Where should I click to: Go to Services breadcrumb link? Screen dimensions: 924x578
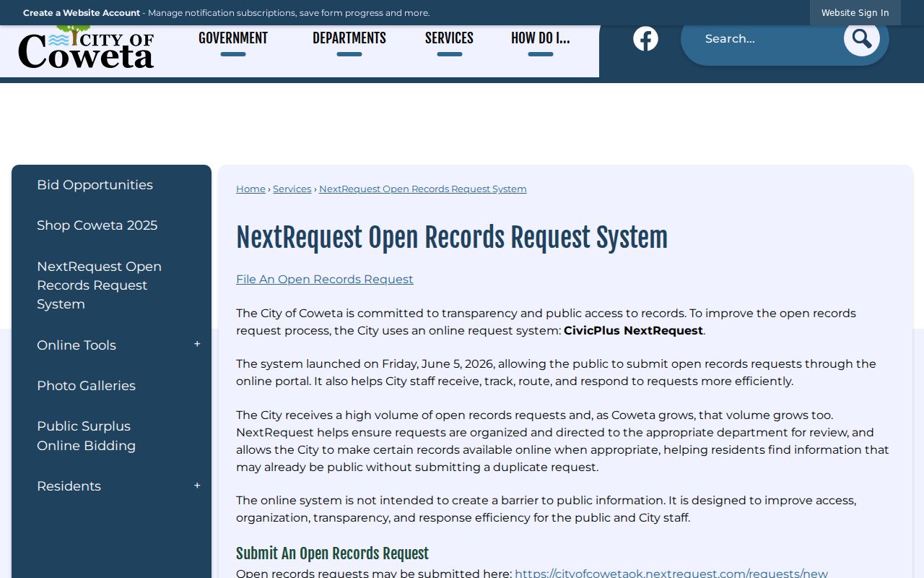click(x=292, y=189)
